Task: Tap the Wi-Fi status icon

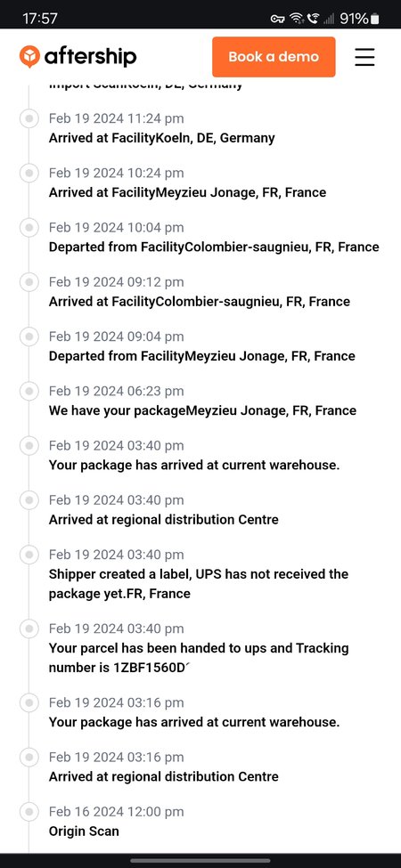Action: [297, 19]
